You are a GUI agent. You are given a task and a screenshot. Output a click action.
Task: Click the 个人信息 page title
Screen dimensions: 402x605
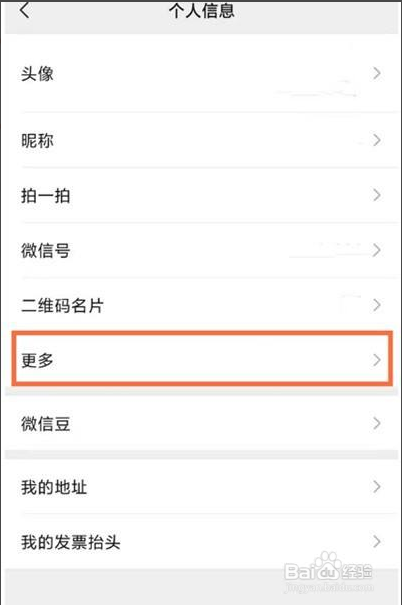(x=201, y=10)
